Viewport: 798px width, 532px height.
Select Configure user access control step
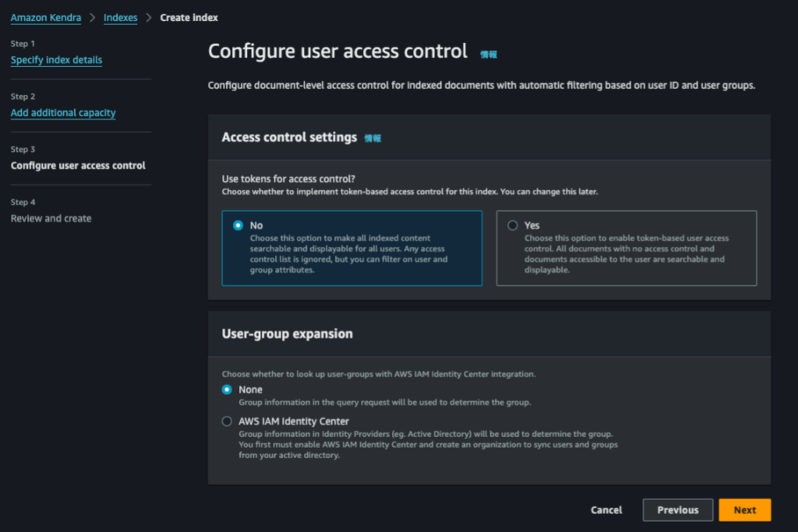(x=78, y=166)
